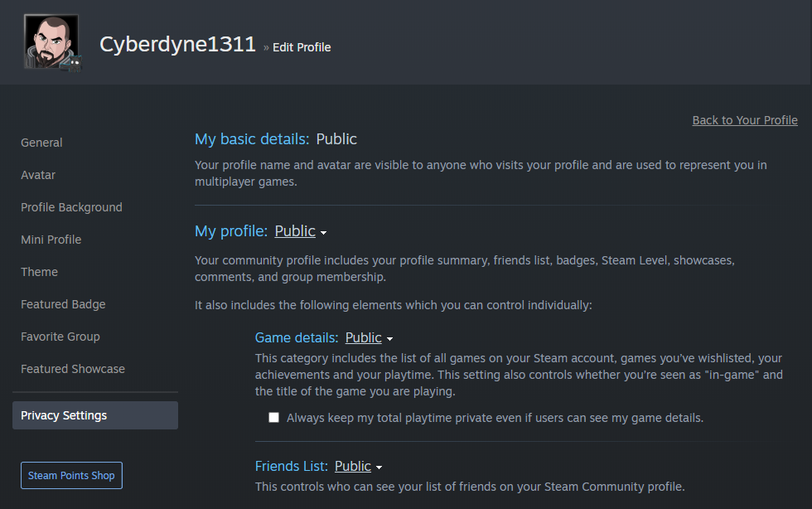Viewport: 812px width, 509px height.
Task: Open the Game details Public dropdown
Action: [x=363, y=338]
